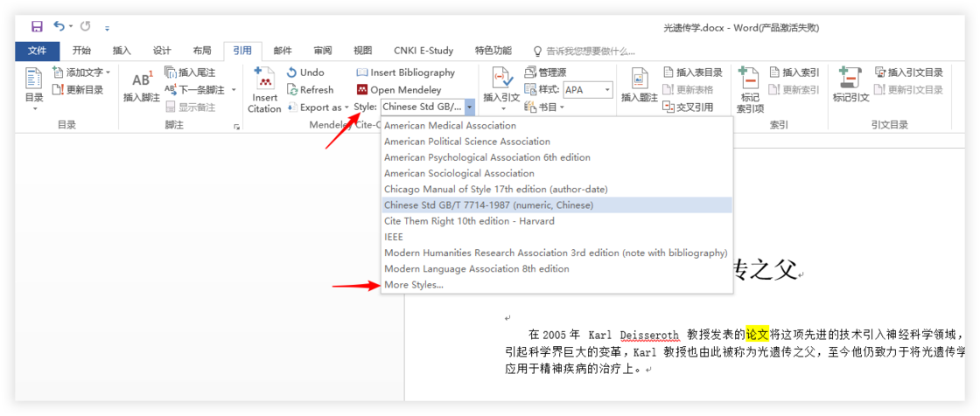
Task: Open the quick access toolbar customize arrow
Action: point(107,28)
